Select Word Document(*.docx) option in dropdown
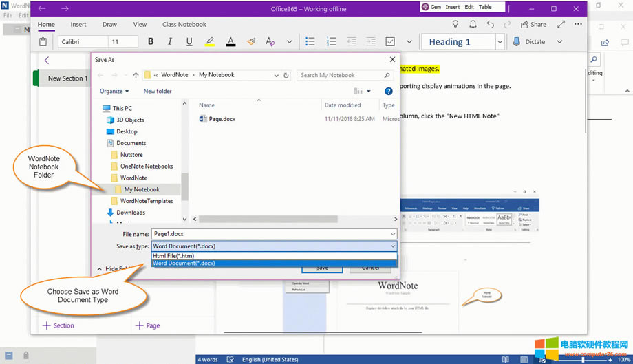Screen dimensions: 633x364 pos(184,263)
